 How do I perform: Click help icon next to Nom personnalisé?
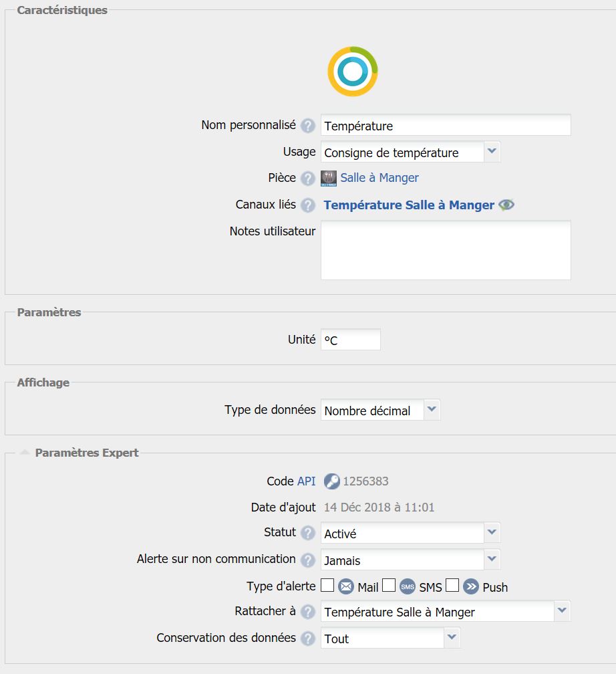pos(307,126)
